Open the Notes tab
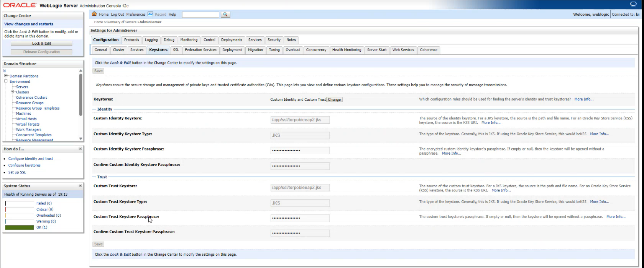644x268 pixels. 291,40
